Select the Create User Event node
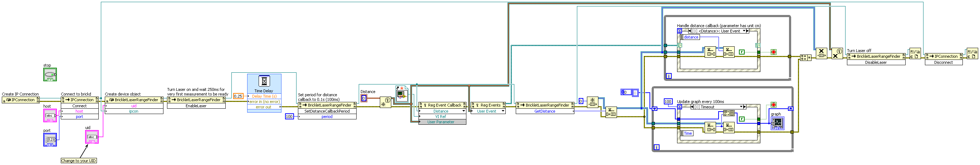Viewport: 980px width, 165px height. point(385,102)
